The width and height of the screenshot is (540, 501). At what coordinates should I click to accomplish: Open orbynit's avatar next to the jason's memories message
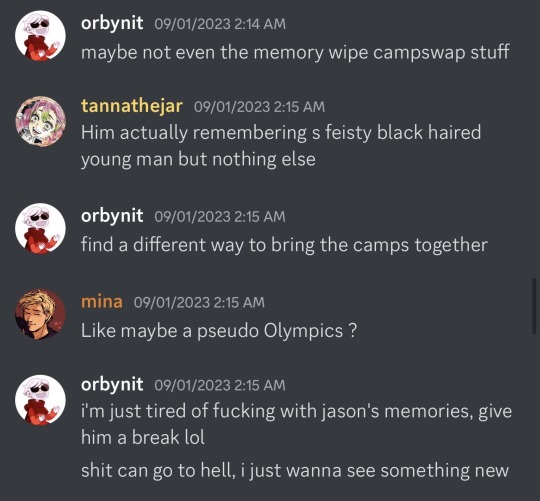[x=40, y=400]
